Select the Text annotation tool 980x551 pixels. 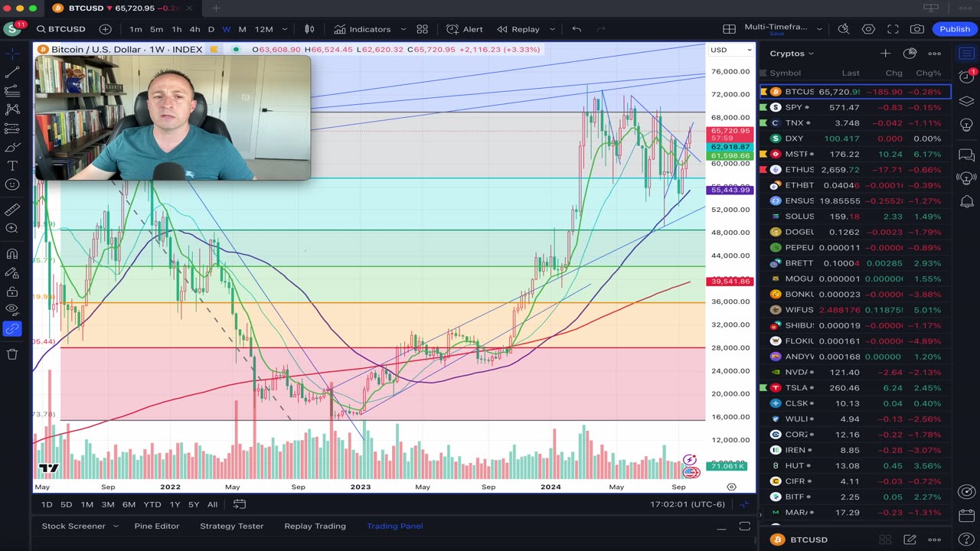(12, 166)
